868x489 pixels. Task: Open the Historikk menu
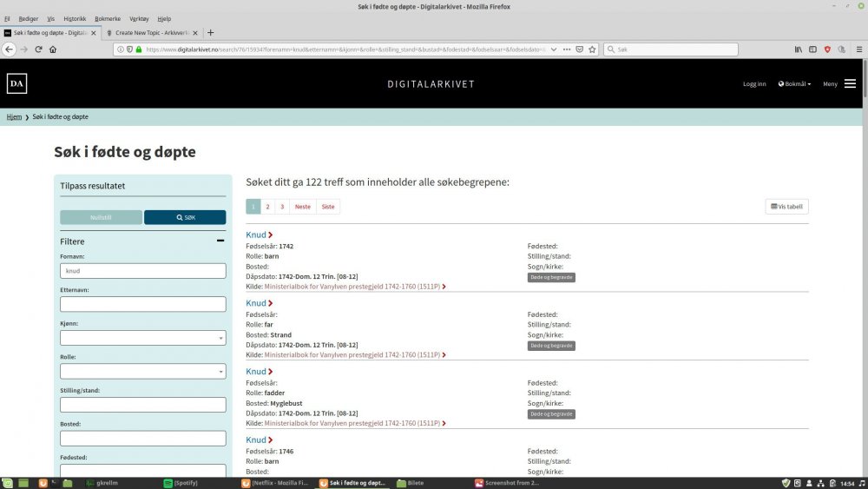(x=74, y=18)
